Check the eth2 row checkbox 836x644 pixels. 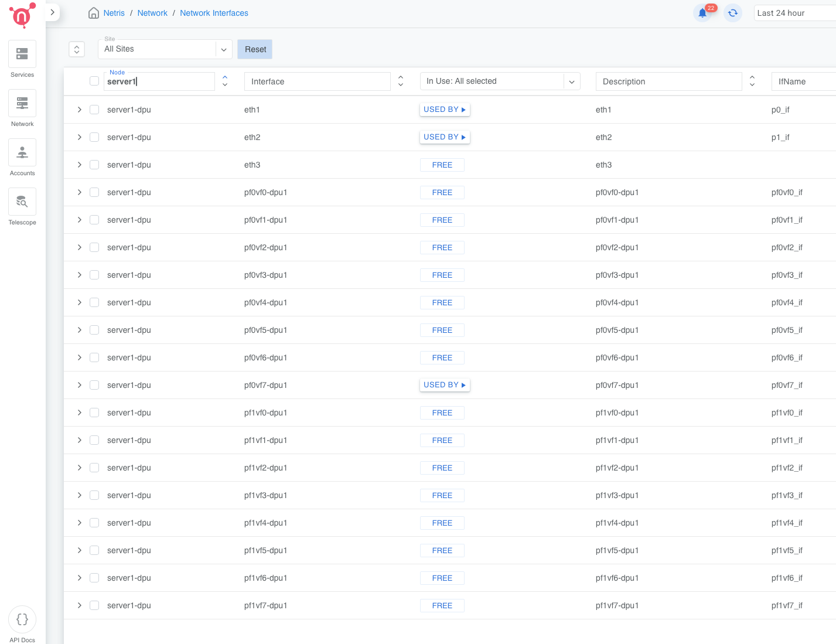94,137
